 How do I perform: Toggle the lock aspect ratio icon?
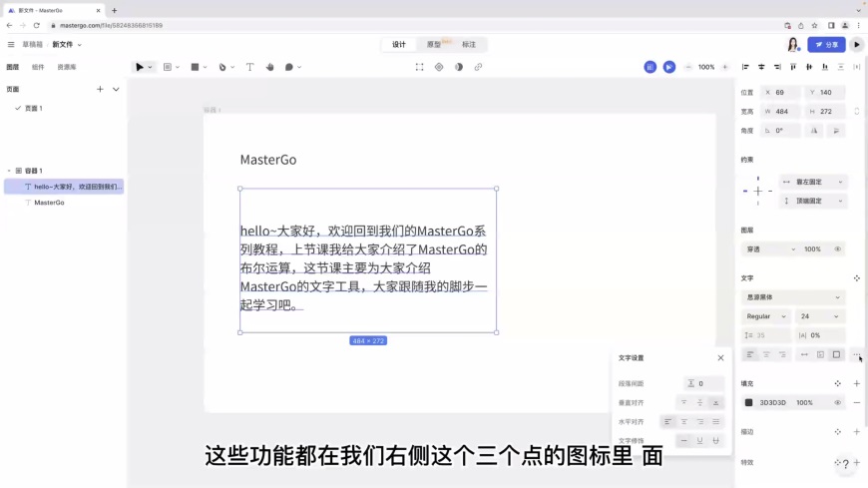(x=856, y=112)
